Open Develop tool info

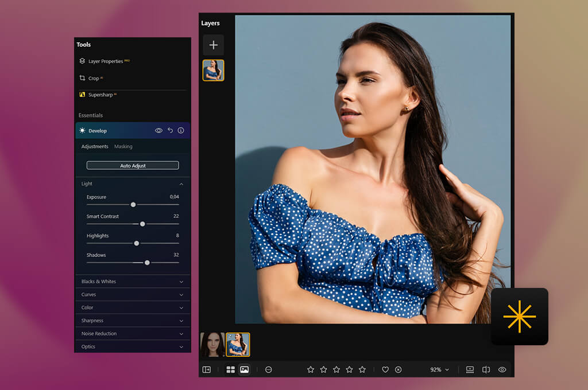click(x=181, y=130)
